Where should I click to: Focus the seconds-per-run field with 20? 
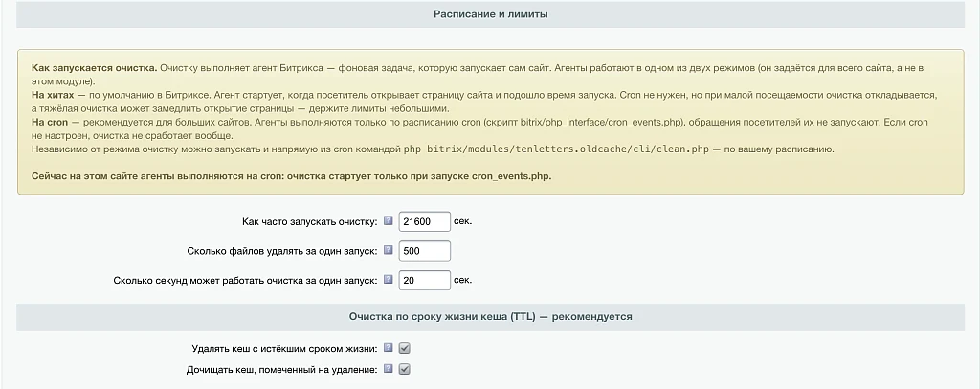coord(424,280)
